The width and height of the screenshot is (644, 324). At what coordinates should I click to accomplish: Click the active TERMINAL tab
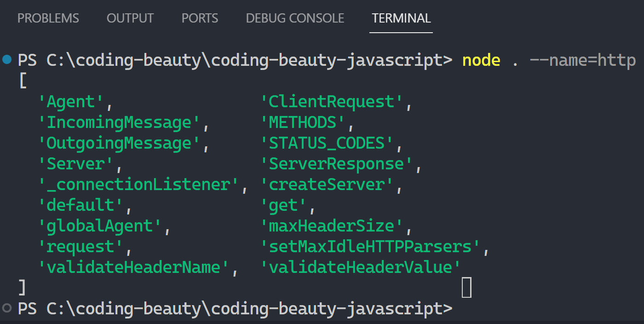click(x=401, y=18)
